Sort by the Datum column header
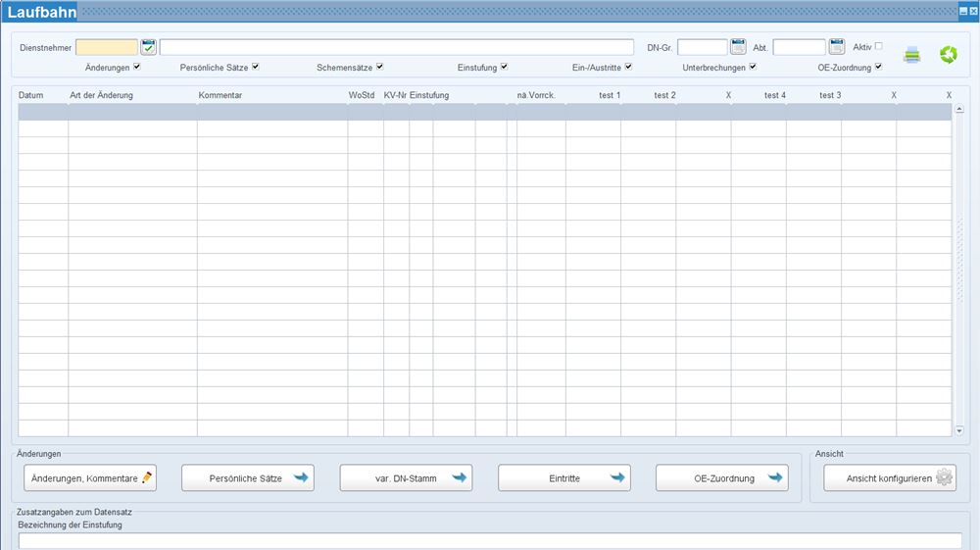Viewport: 980px width, 550px height. coord(31,95)
